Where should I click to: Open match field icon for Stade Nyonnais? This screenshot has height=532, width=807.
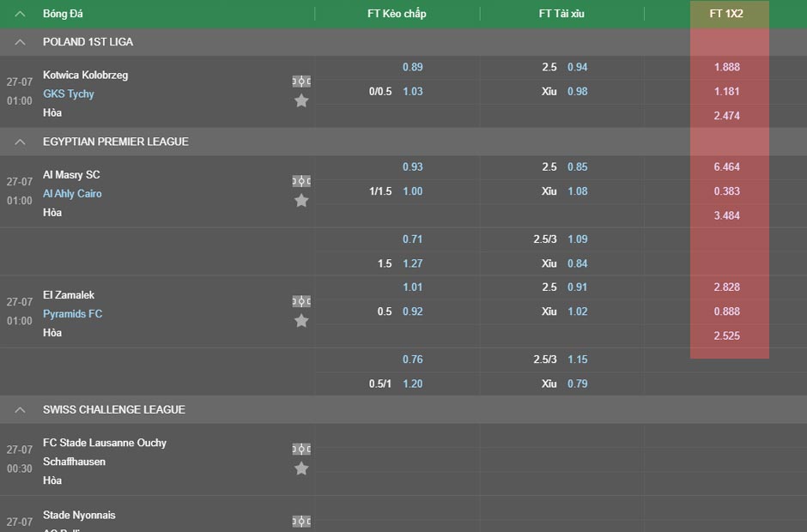pyautogui.click(x=301, y=521)
